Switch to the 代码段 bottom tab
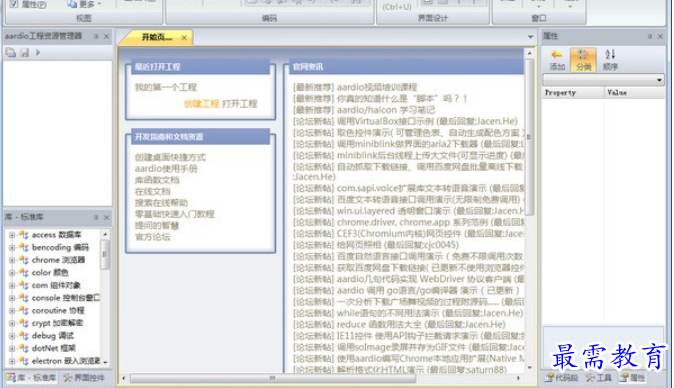 click(562, 378)
